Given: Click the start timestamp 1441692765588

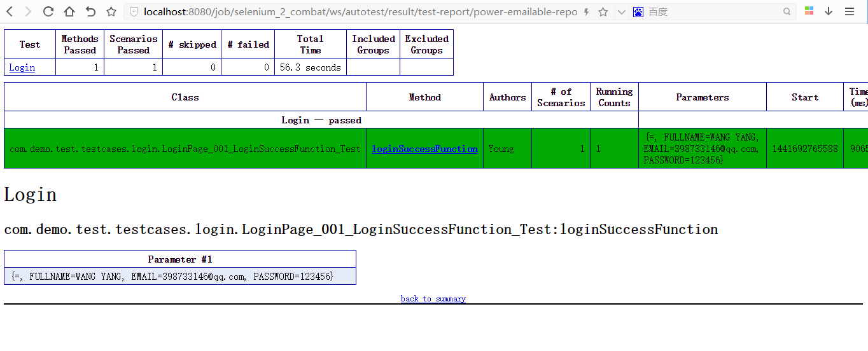Looking at the screenshot, I should pyautogui.click(x=805, y=149).
